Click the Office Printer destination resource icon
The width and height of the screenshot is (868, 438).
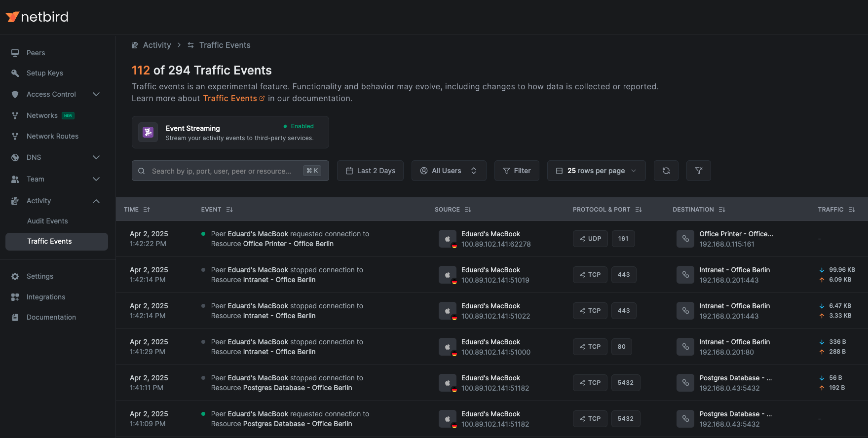point(685,239)
